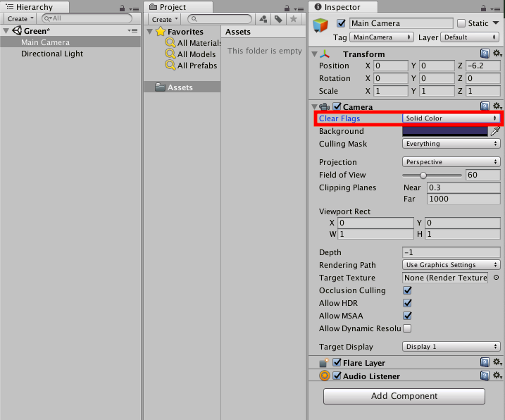Open Audio Listener gear settings
The height and width of the screenshot is (420, 505).
point(497,375)
